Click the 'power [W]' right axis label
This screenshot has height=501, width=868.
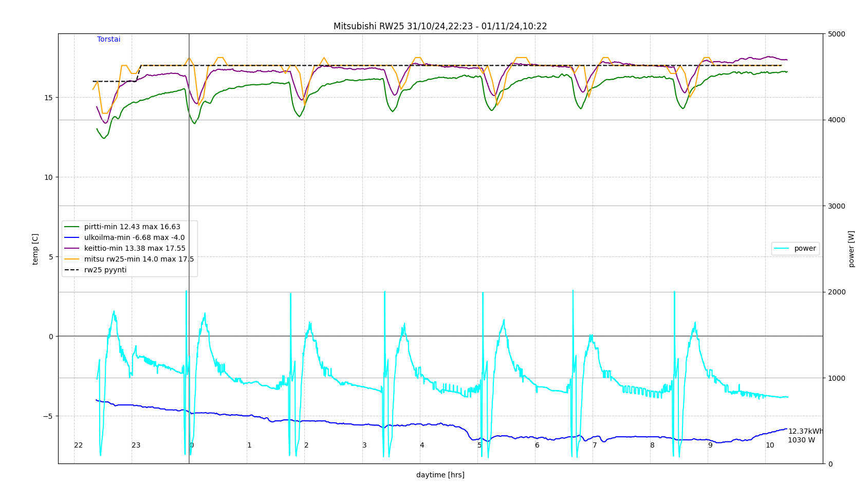pyautogui.click(x=851, y=249)
